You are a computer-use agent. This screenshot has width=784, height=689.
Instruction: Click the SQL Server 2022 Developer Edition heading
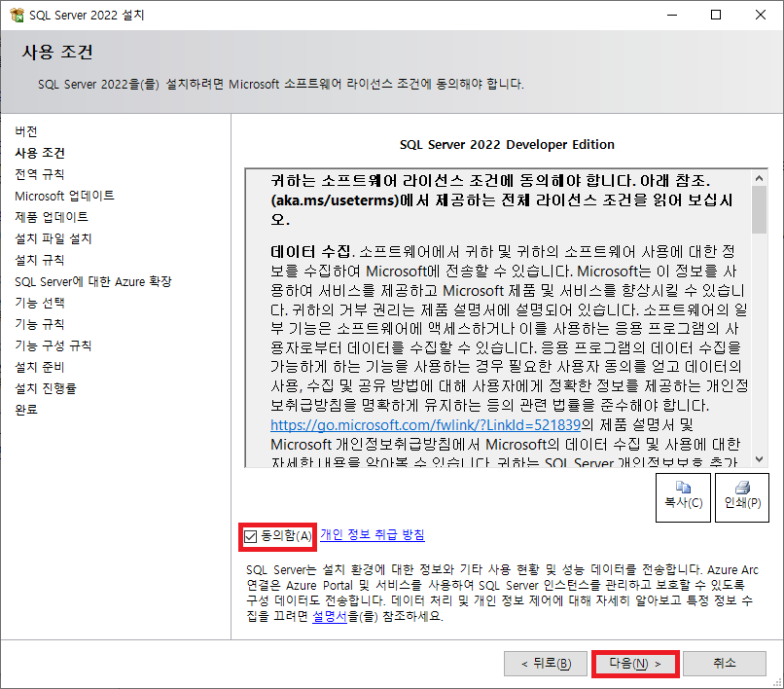[507, 145]
